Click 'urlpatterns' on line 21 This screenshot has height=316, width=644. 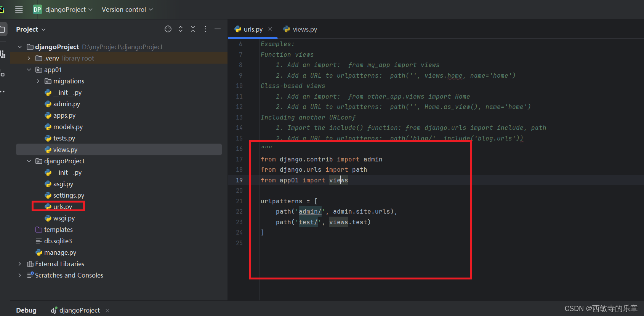[282, 201]
